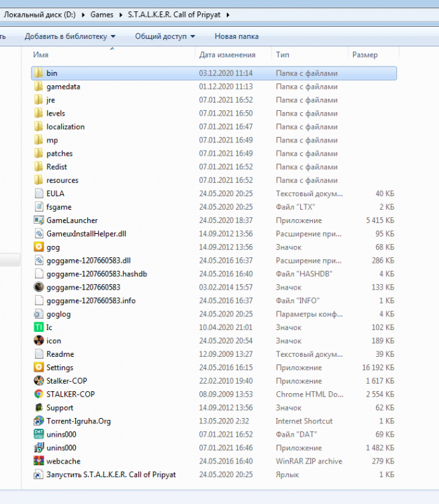This screenshot has width=439, height=504.
Task: Select the Support icon file
Action: tap(38, 408)
